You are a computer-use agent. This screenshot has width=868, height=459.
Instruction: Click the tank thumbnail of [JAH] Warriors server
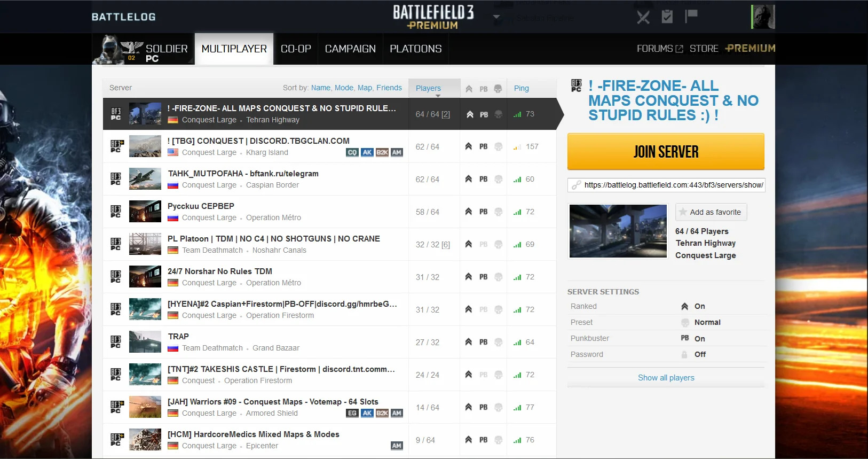145,407
